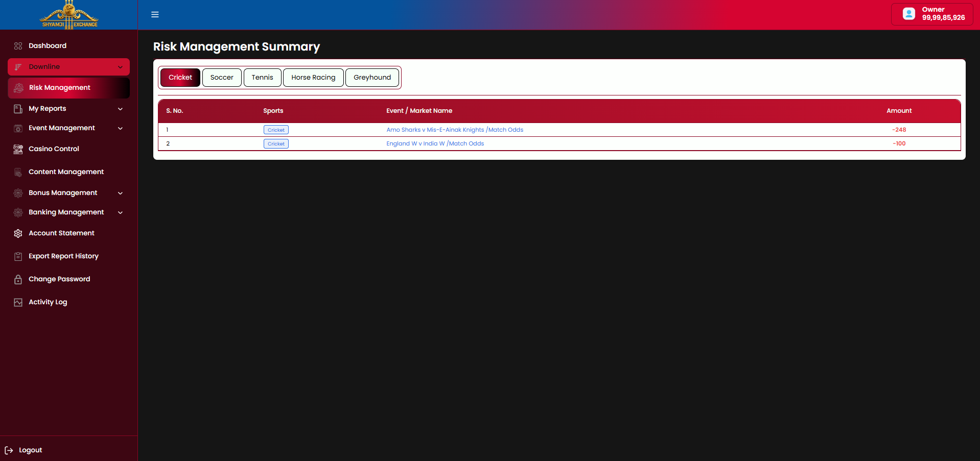Image resolution: width=980 pixels, height=461 pixels.
Task: Select the Greyhound sport tab
Action: tap(372, 78)
